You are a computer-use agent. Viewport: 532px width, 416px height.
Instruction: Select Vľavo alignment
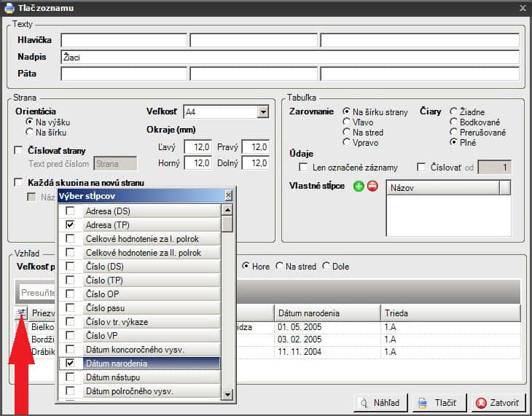346,122
